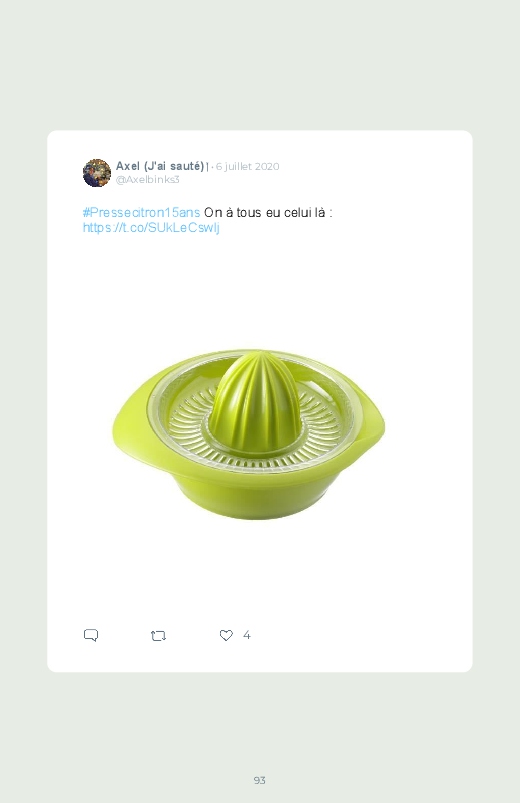The image size is (520, 803).
Task: Open the 6 juillet 2020 timestamp
Action: click(247, 166)
